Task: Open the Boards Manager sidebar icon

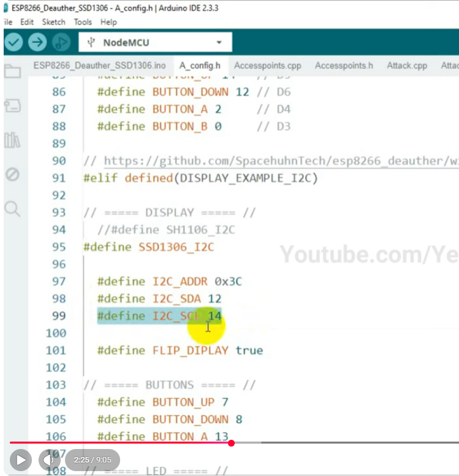Action: point(12,106)
